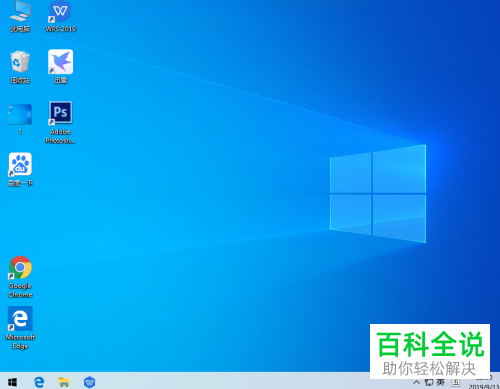Viewport: 500px width, 389px height.
Task: Select the Recycle Bin desktop icon
Action: (20, 67)
